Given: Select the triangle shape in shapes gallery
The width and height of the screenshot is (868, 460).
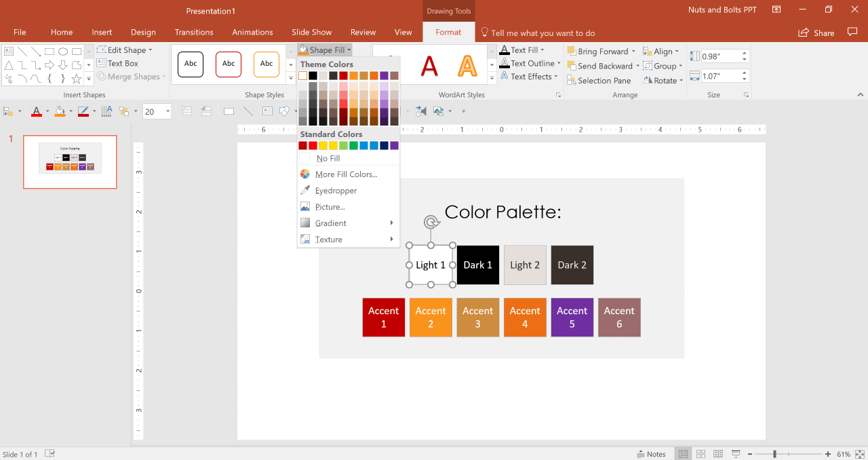Looking at the screenshot, I should 8,65.
